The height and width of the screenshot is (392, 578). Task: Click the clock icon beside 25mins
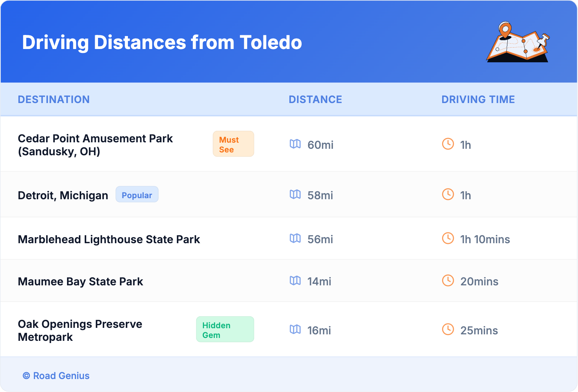click(448, 330)
